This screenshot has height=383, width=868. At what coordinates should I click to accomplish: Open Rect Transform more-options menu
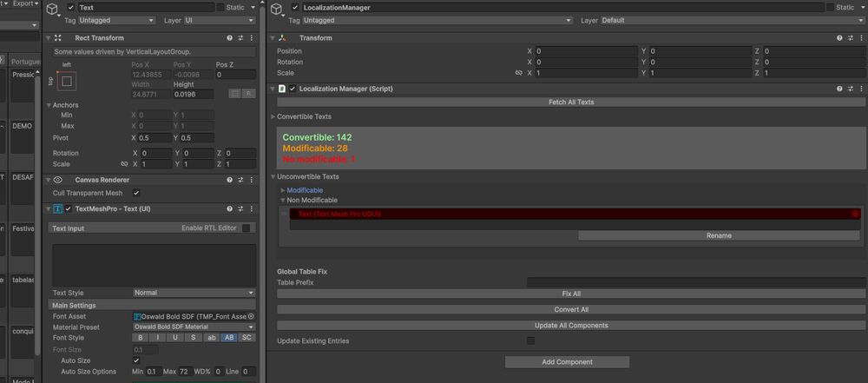click(252, 38)
